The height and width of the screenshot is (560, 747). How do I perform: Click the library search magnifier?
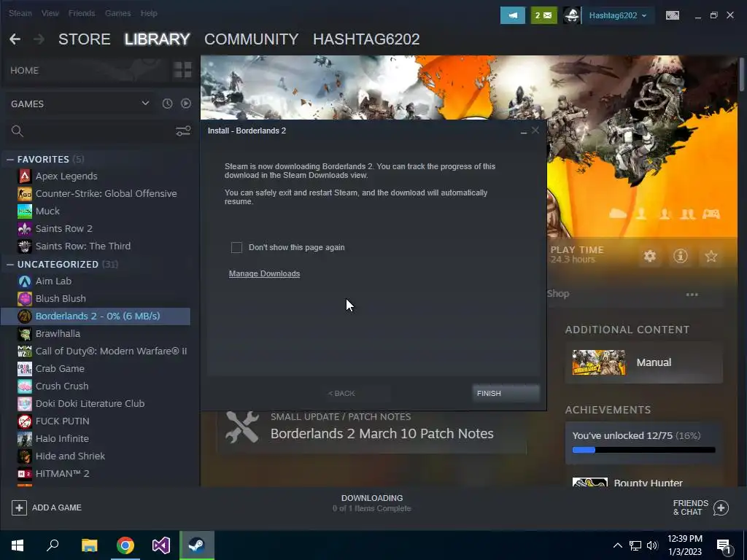(x=18, y=131)
